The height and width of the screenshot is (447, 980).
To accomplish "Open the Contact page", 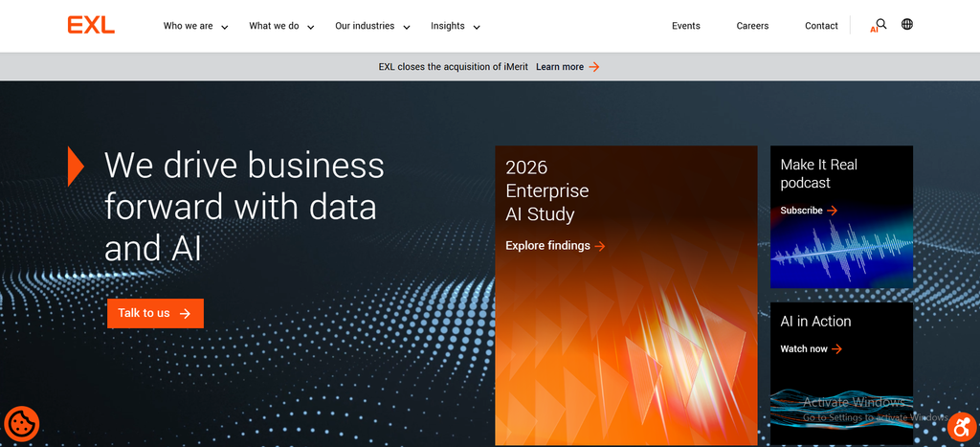I will click(x=821, y=26).
